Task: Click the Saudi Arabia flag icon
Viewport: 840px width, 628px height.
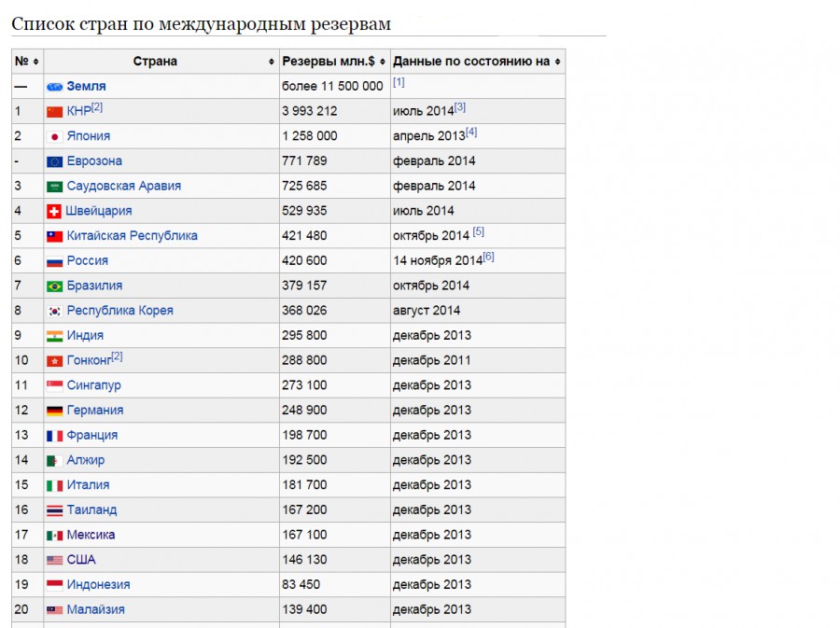Action: coord(55,187)
